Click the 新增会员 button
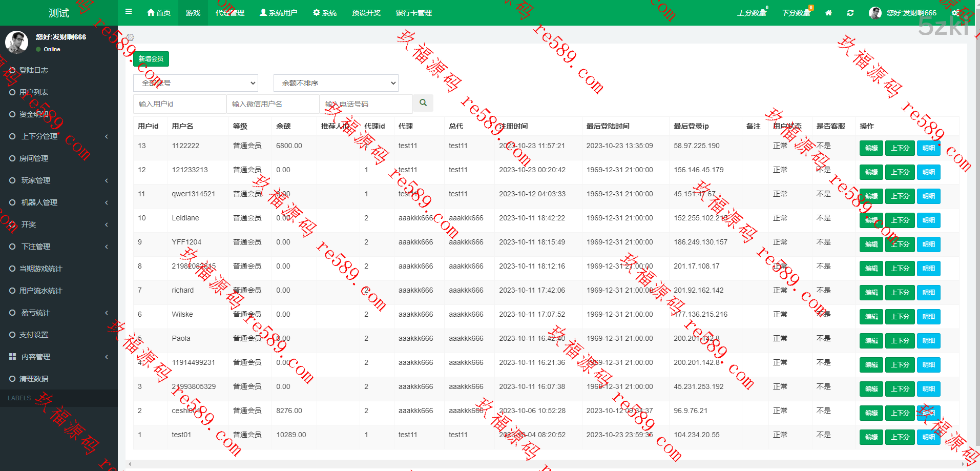 [x=151, y=59]
